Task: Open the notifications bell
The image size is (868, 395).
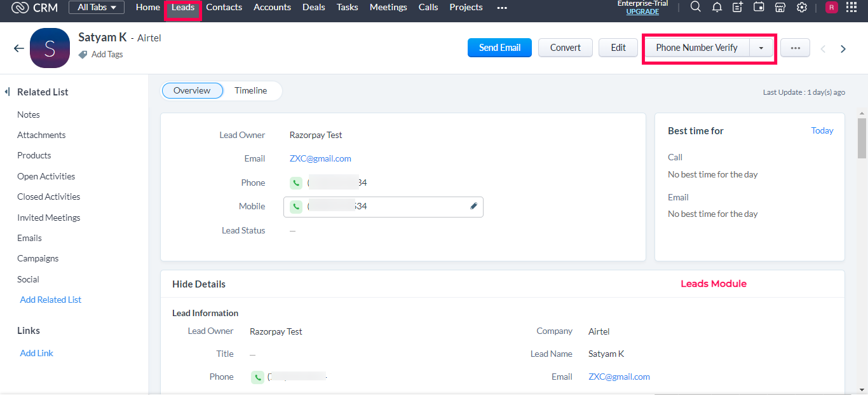Action: [717, 7]
